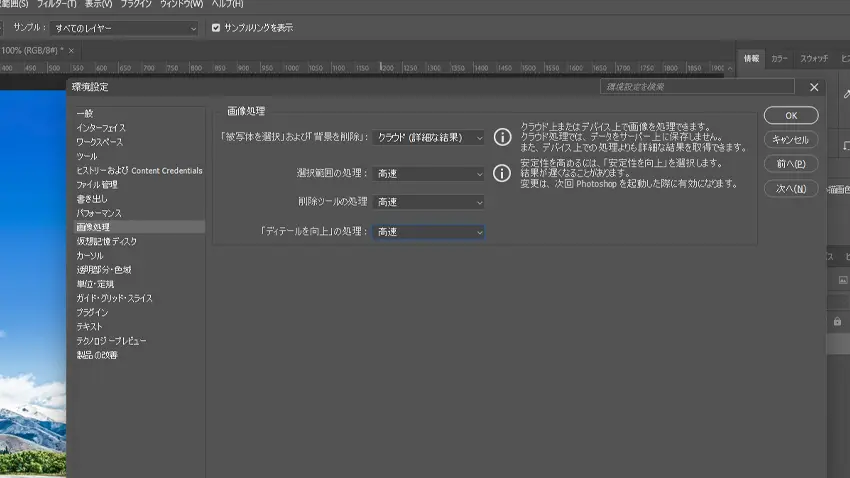Toggle サンプルリングを表示 checkbox
This screenshot has width=850, height=478.
pos(216,28)
